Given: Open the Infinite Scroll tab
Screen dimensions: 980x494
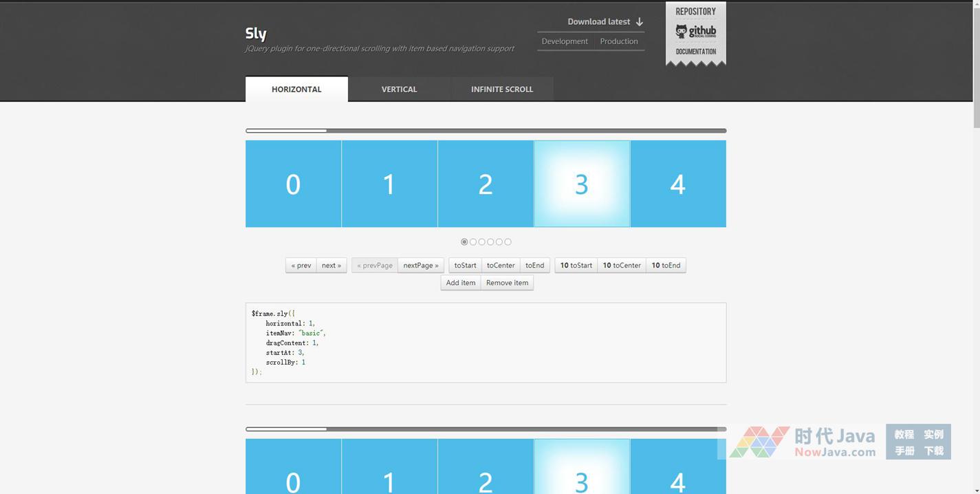Looking at the screenshot, I should point(501,89).
